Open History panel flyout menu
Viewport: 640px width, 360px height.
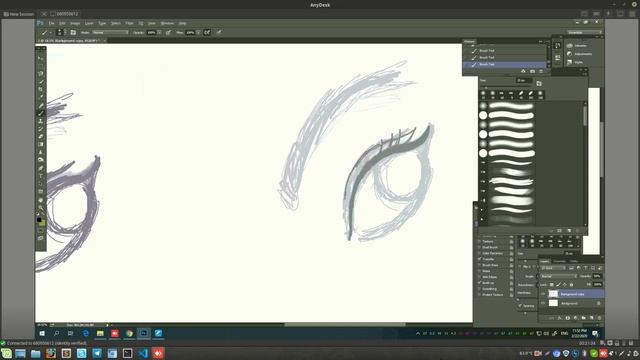[x=547, y=42]
